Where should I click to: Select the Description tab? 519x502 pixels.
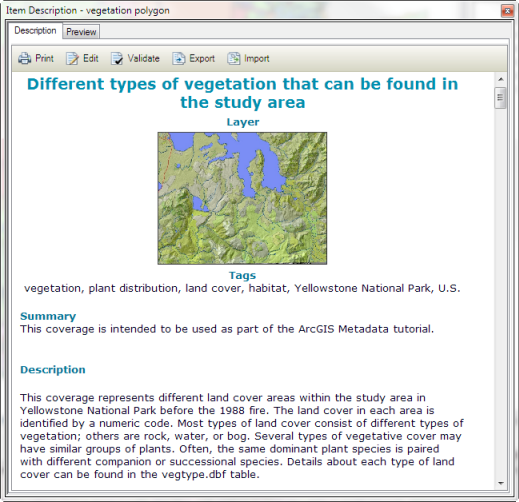click(35, 31)
